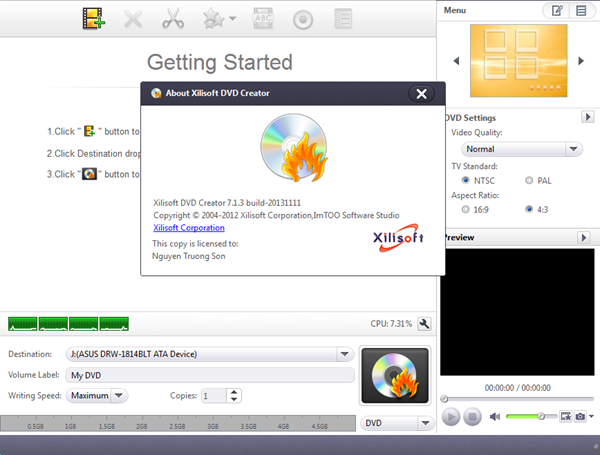Click the "Nguyen Truong Son" licensee name

click(189, 256)
